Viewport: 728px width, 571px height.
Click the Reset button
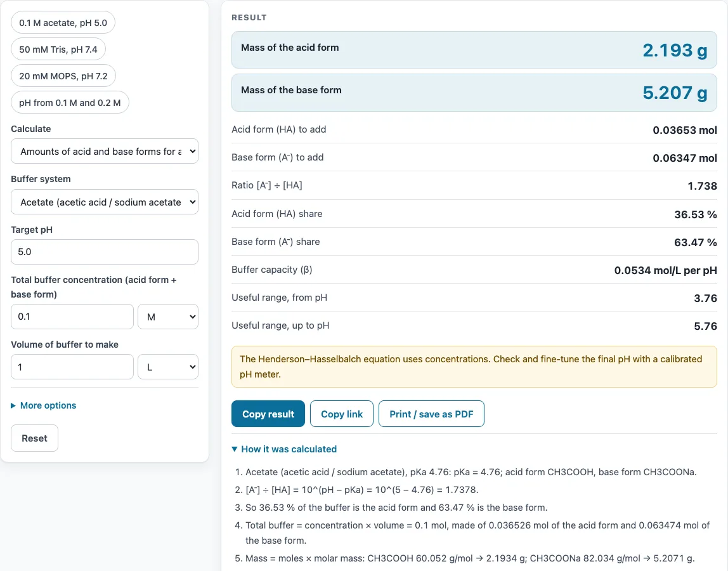(34, 438)
